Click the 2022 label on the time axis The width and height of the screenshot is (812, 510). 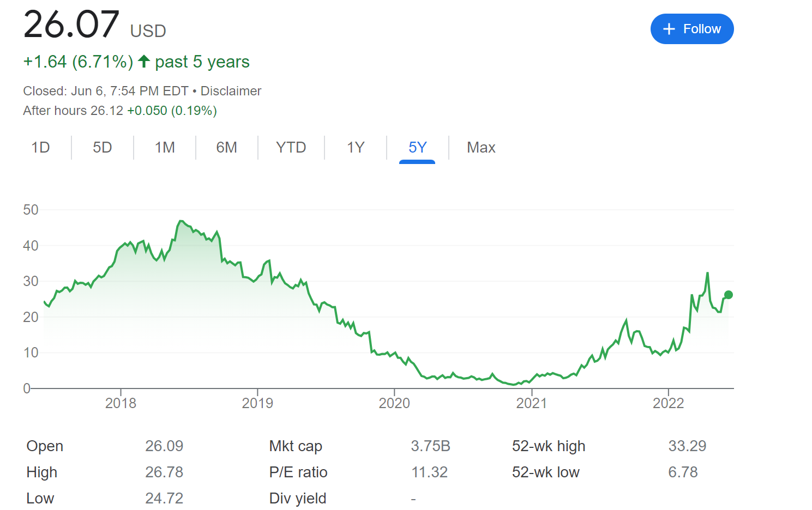pyautogui.click(x=668, y=403)
